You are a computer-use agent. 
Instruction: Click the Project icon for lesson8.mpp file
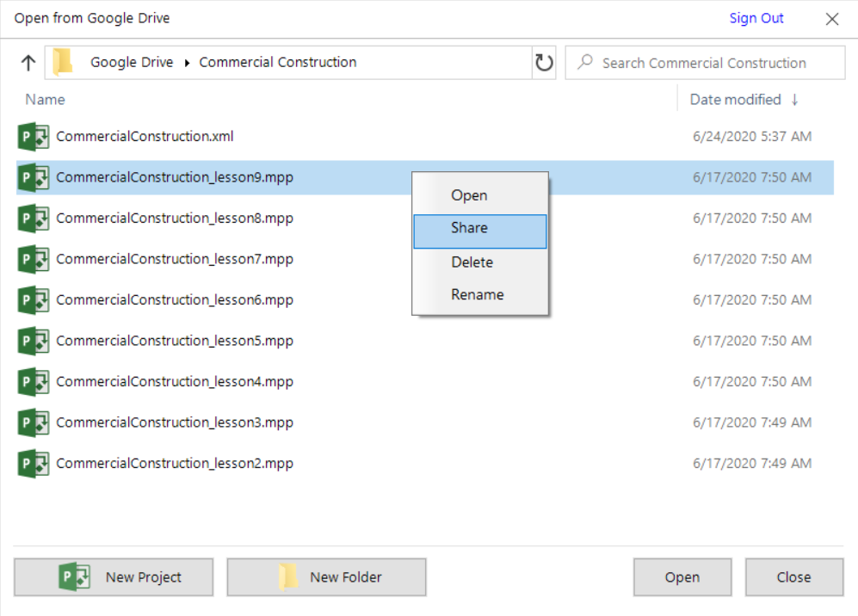pos(34,219)
